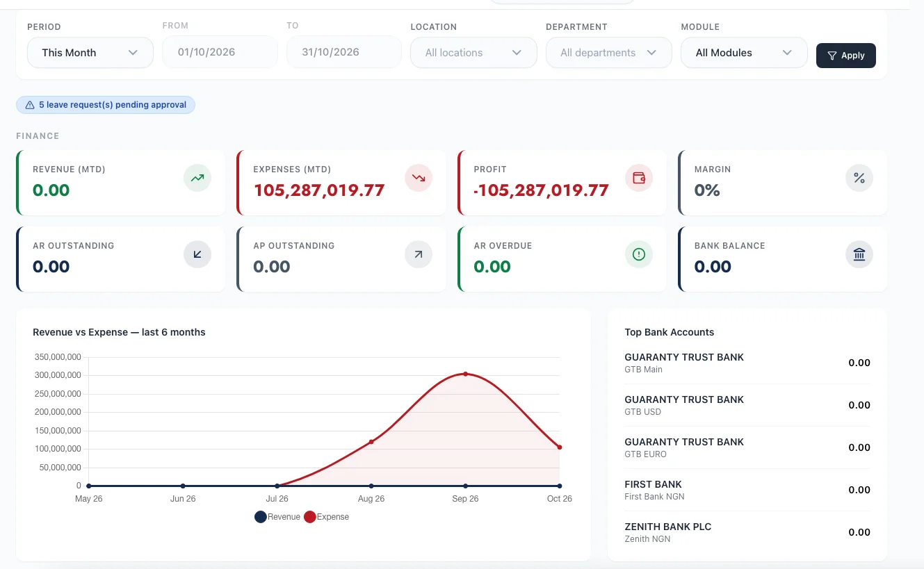Toggle the Revenue series in chart legend
The width and height of the screenshot is (924, 569).
(x=277, y=517)
